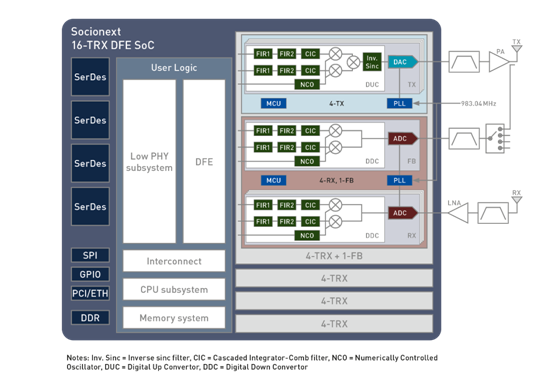Click the DUC label
The width and height of the screenshot is (558, 380).
click(x=372, y=85)
